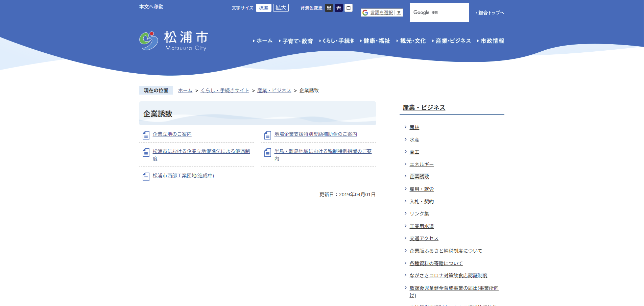Open 半島・離島地域における税制特例措置のご案内 link
Image resolution: width=644 pixels, height=306 pixels.
click(x=323, y=155)
